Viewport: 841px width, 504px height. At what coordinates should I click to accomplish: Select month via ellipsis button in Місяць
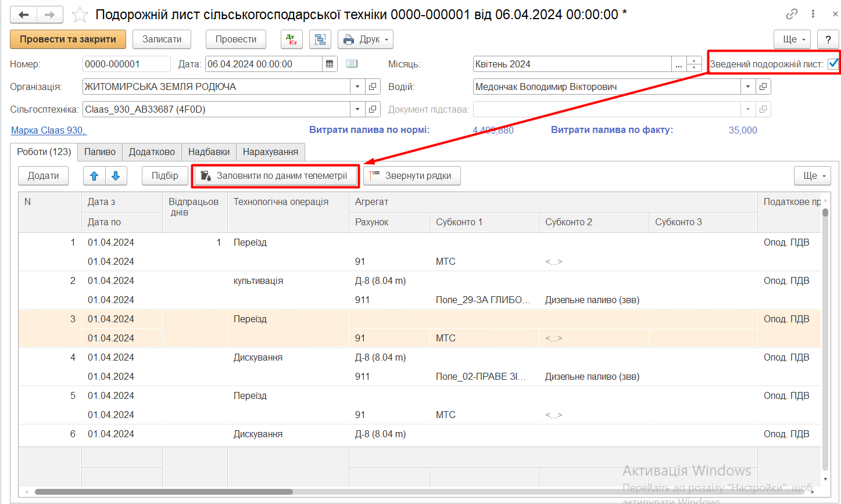(x=679, y=64)
